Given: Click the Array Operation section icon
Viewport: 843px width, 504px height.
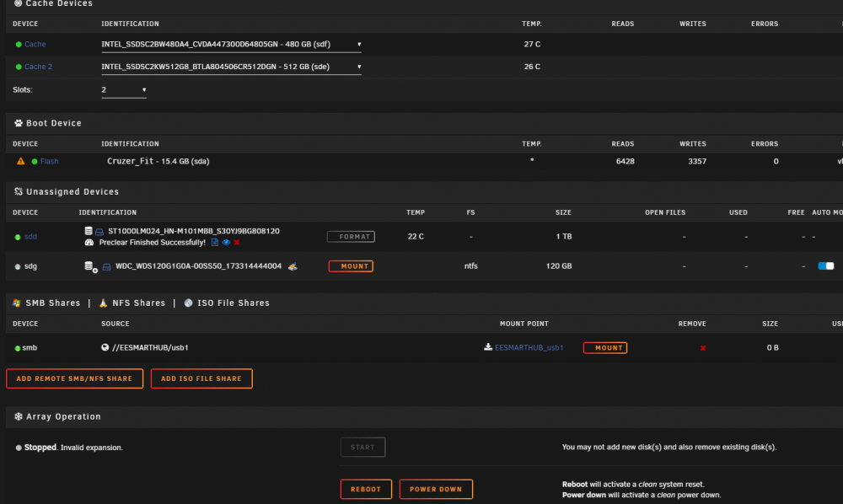Looking at the screenshot, I should click(19, 416).
